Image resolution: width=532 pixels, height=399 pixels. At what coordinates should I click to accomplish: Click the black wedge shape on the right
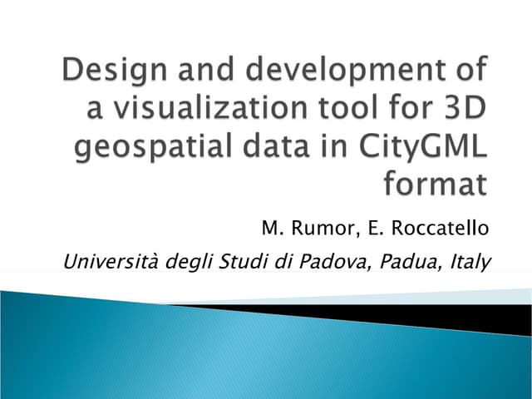465,316
